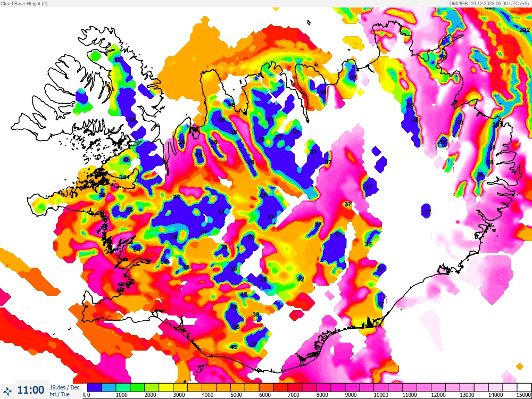Screen dimensions: 532x399
Task: Click the 1000 legend scale label
Action: tap(121, 395)
